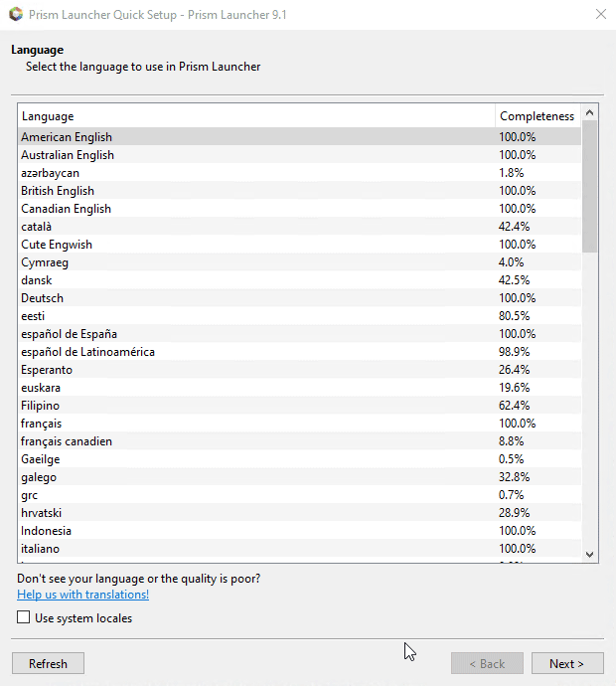Click the Prism Launcher title bar icon
This screenshot has width=616, height=686.
tap(15, 15)
